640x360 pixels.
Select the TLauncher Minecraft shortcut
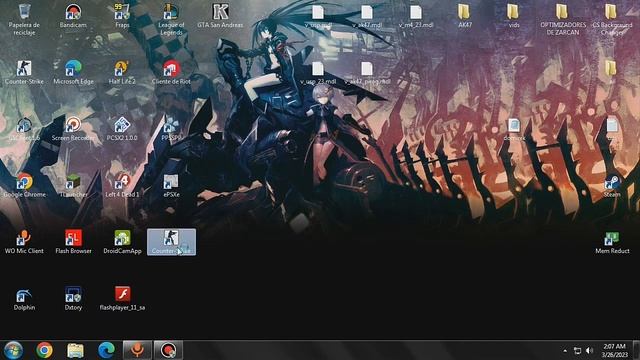(x=73, y=186)
